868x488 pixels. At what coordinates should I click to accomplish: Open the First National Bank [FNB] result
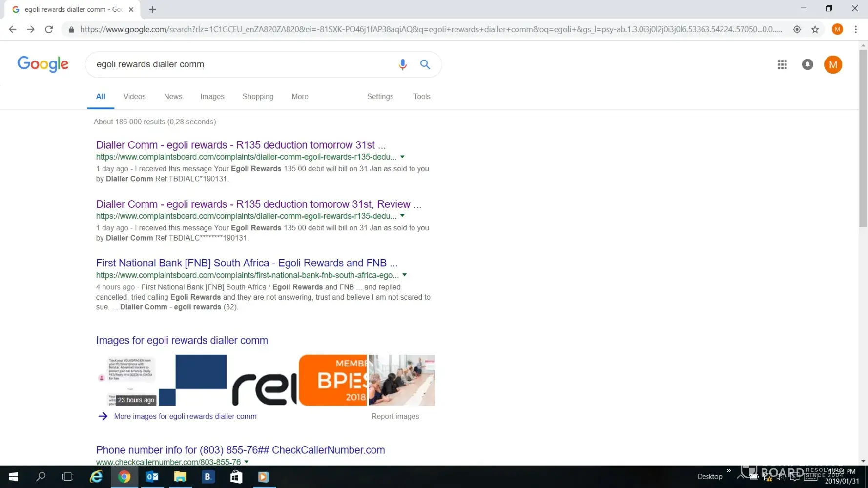click(x=247, y=264)
